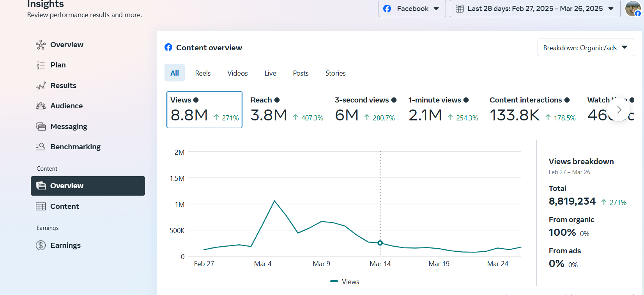Screen dimensions: 644x295
Task: Switch to the Videos tab
Action: [237, 73]
